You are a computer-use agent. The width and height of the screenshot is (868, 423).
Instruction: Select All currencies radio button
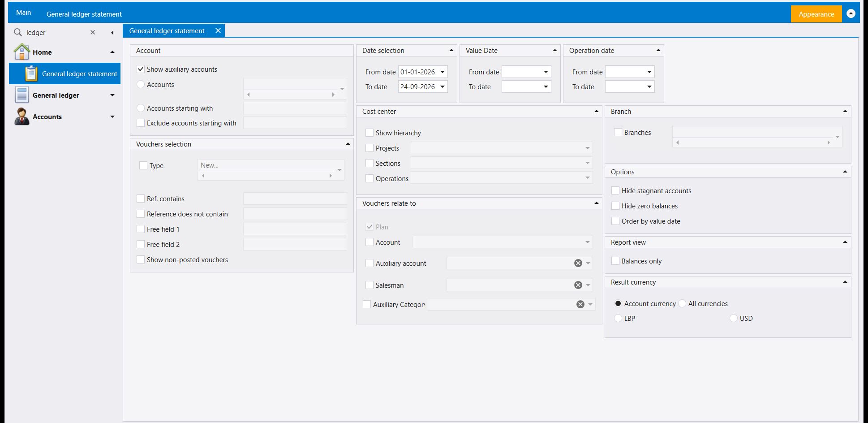(x=682, y=303)
